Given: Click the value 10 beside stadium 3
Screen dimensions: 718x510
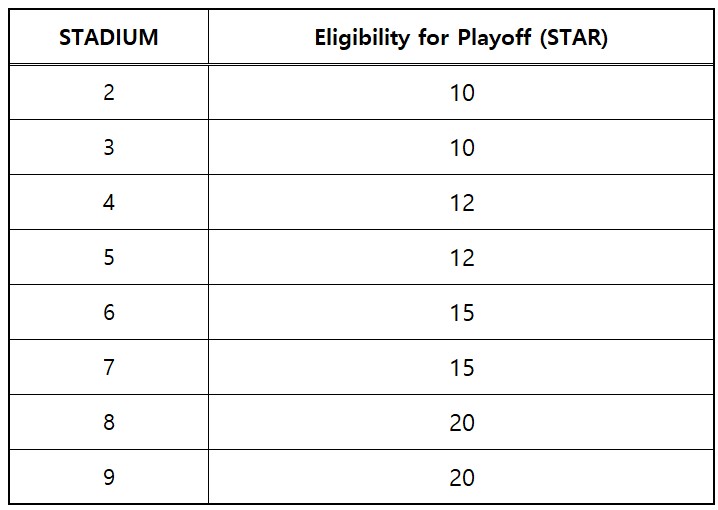Looking at the screenshot, I should 462,148.
